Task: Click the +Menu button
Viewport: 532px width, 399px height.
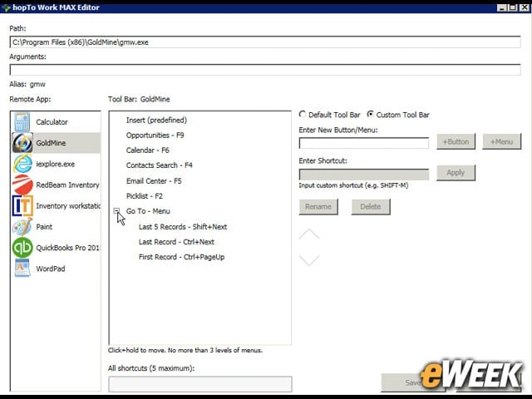Action: 501,141
